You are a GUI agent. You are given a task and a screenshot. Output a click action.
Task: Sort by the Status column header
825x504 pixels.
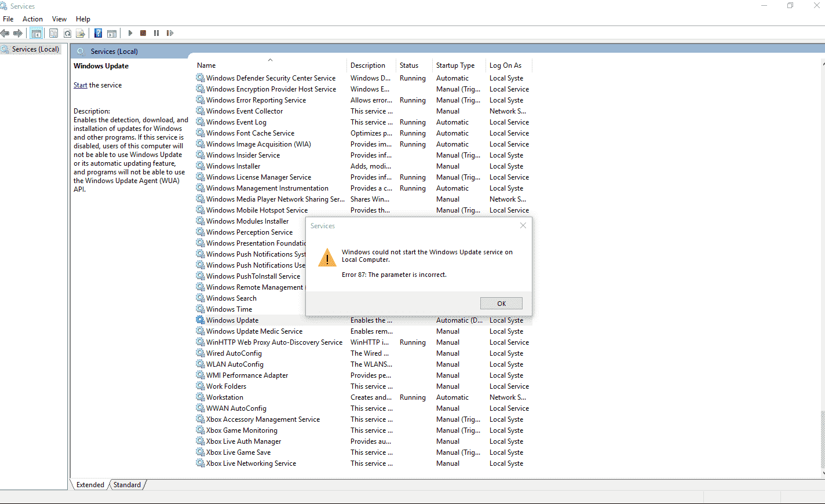click(x=414, y=65)
